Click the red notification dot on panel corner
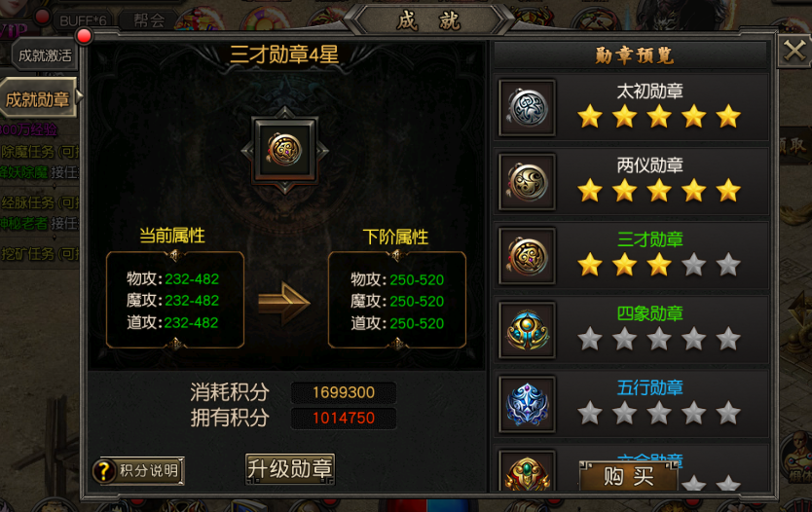Viewport: 812px width, 512px height. tap(84, 36)
